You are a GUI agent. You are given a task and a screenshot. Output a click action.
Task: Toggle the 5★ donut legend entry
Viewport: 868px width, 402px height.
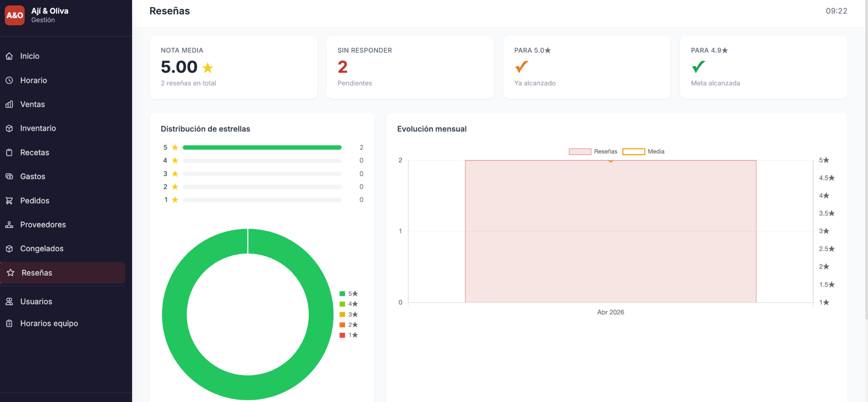tap(349, 294)
